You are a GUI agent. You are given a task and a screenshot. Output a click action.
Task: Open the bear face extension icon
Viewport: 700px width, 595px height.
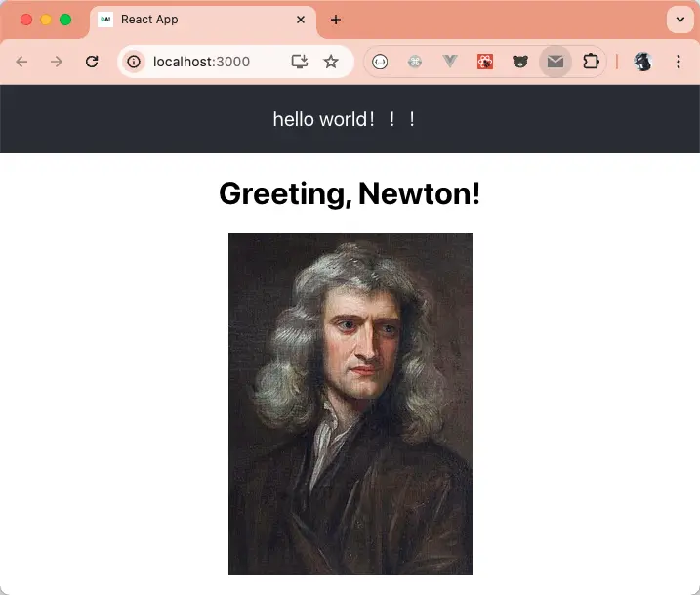coord(520,62)
